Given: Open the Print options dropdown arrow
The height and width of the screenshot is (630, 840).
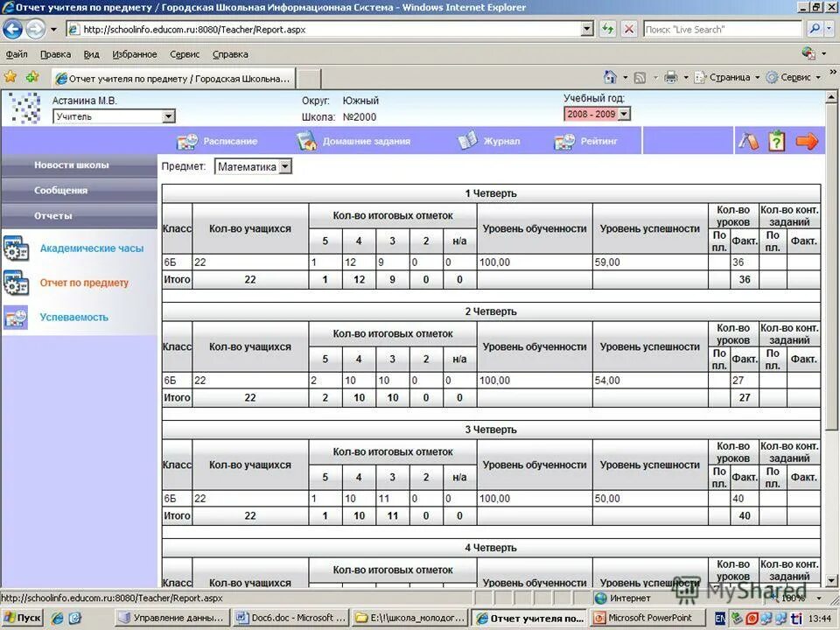Looking at the screenshot, I should [686, 78].
